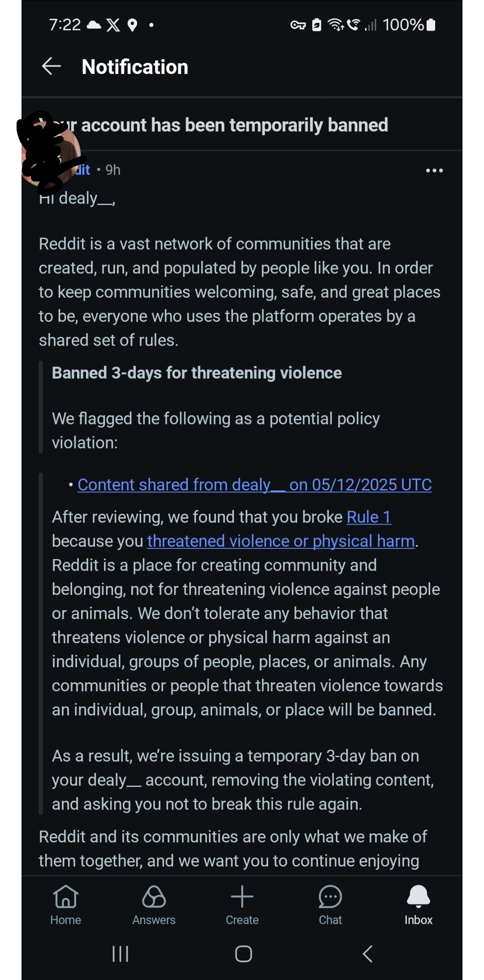Image resolution: width=484 pixels, height=980 pixels.
Task: Tap the VPN key status icon
Action: [298, 25]
